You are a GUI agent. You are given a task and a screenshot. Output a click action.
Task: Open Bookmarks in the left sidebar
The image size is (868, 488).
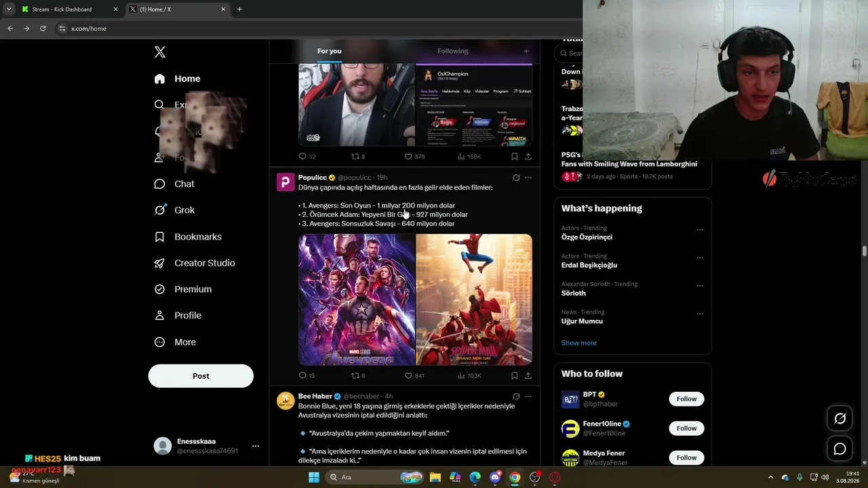pyautogui.click(x=188, y=237)
